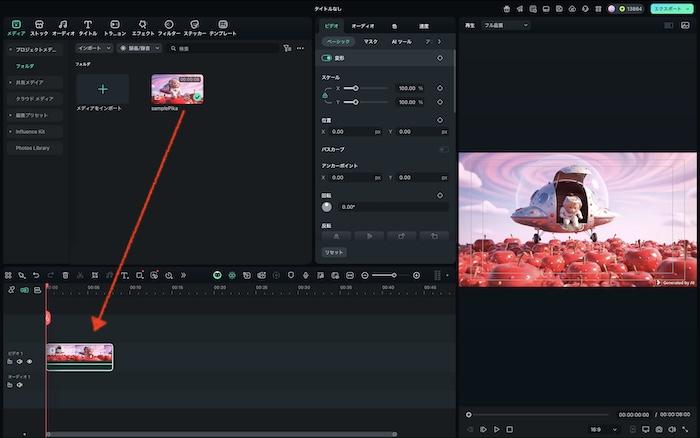Viewport: 700px width, 438px height.
Task: Open the タイトル (Titles) tab icon
Action: click(88, 26)
